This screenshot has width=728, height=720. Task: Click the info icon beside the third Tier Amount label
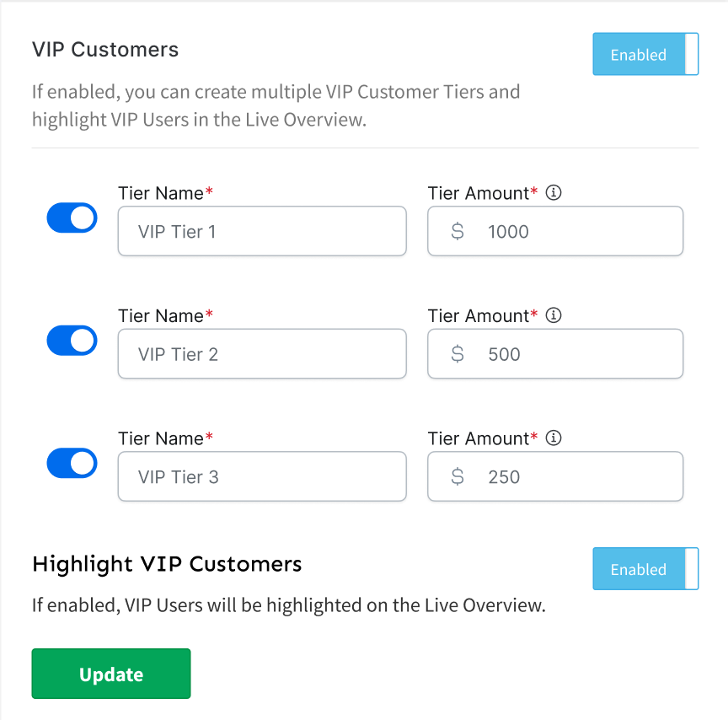(x=554, y=438)
